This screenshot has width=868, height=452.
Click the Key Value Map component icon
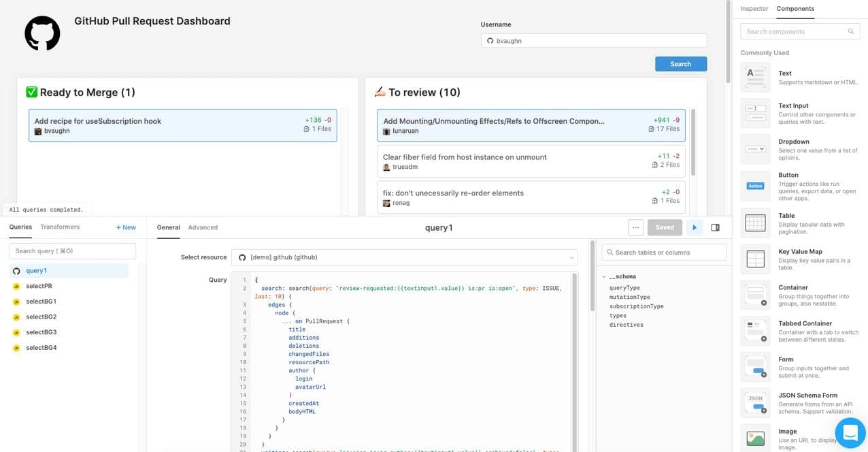click(x=755, y=259)
